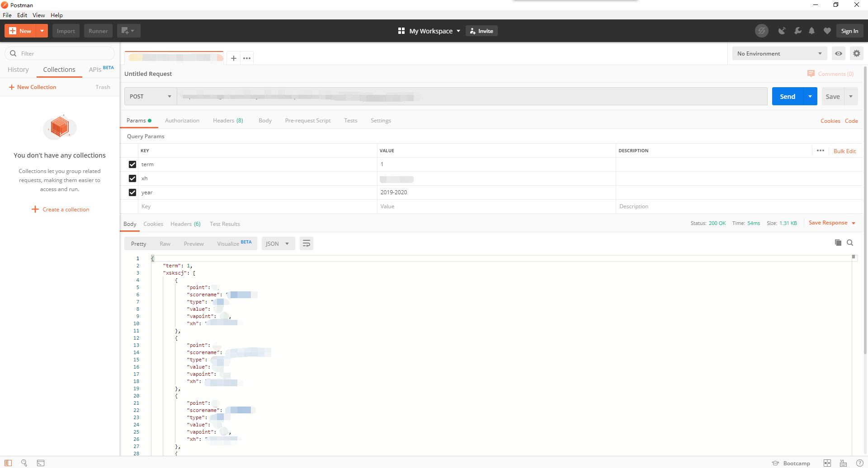Open the POST method dropdown
Screen dimensions: 868x468
150,96
